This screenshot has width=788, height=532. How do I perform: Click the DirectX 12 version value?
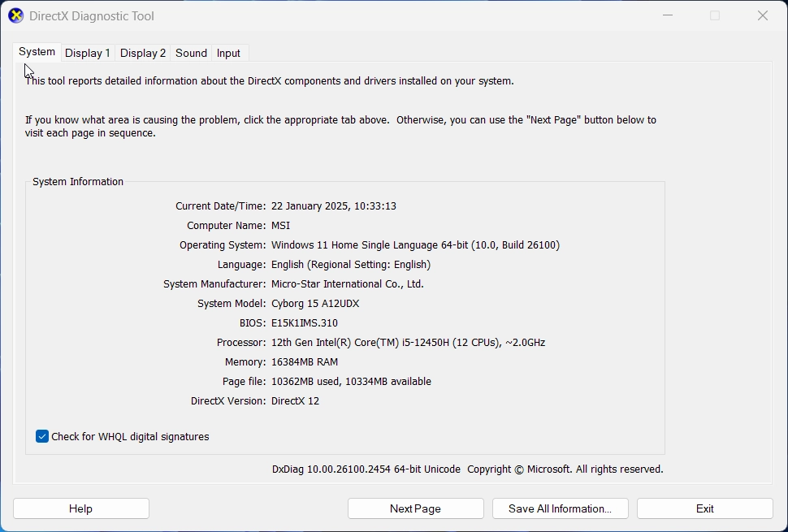coord(295,401)
